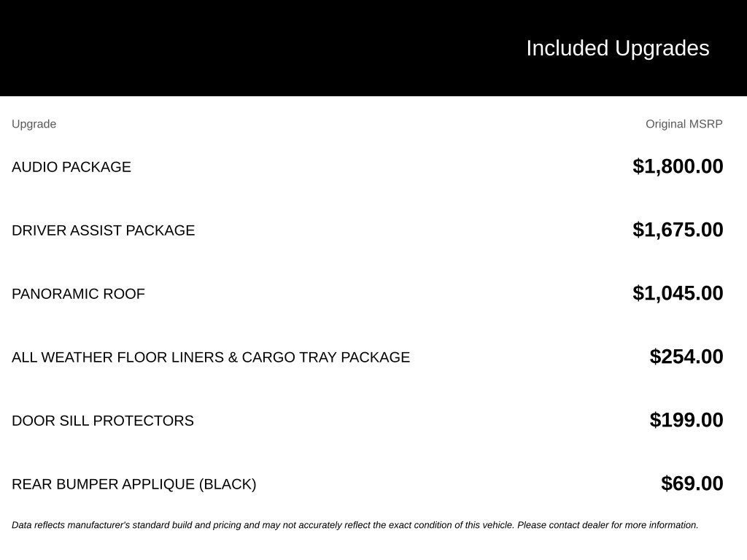Viewport: 747px width, 560px height.
Task: Select the PANORAMIC ROOF upgrade
Action: pyautogui.click(x=78, y=293)
